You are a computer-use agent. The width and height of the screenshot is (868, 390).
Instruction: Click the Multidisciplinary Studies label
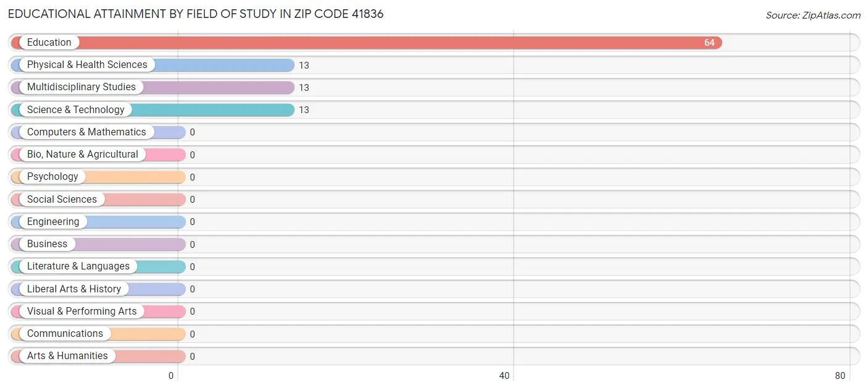pos(81,87)
